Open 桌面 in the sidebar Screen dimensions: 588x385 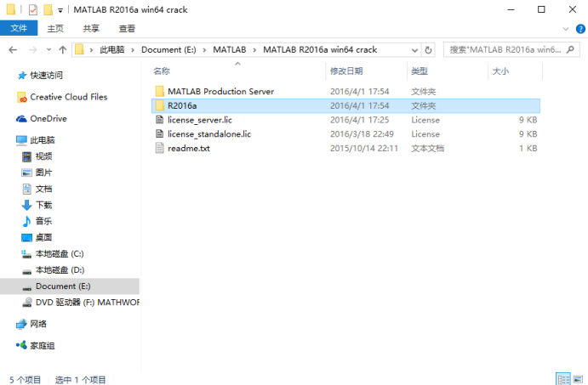[x=43, y=237]
